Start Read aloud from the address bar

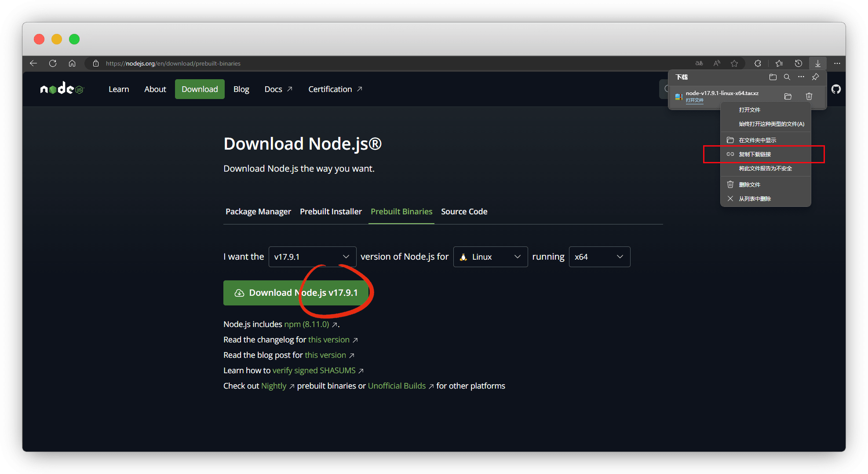[717, 63]
